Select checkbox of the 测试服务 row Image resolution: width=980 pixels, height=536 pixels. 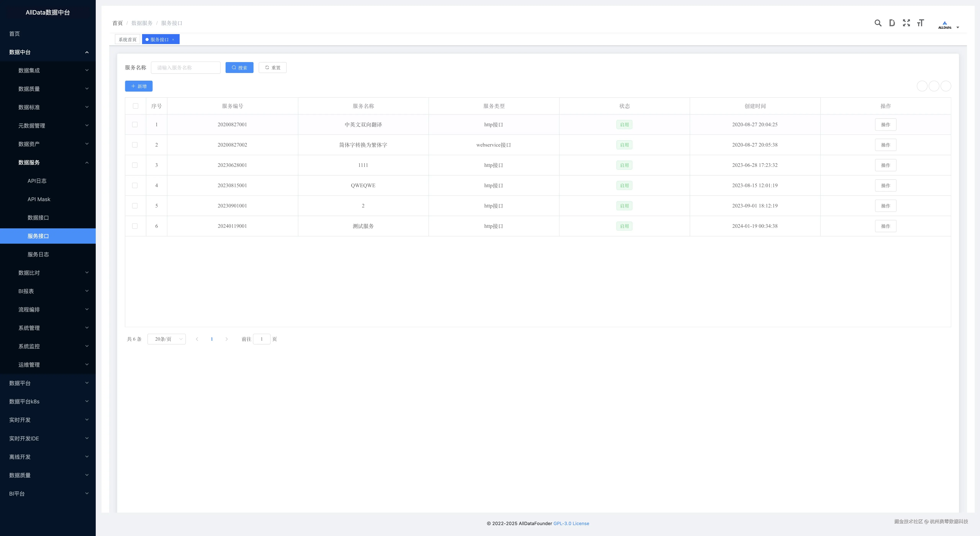pos(135,226)
